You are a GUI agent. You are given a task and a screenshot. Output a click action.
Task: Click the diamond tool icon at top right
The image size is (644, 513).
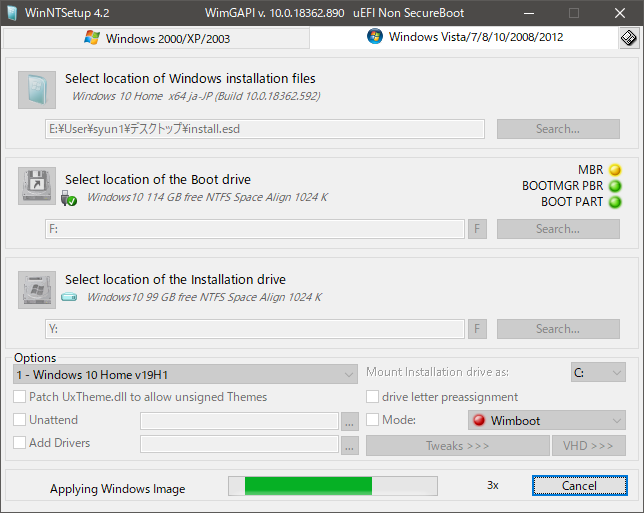628,38
